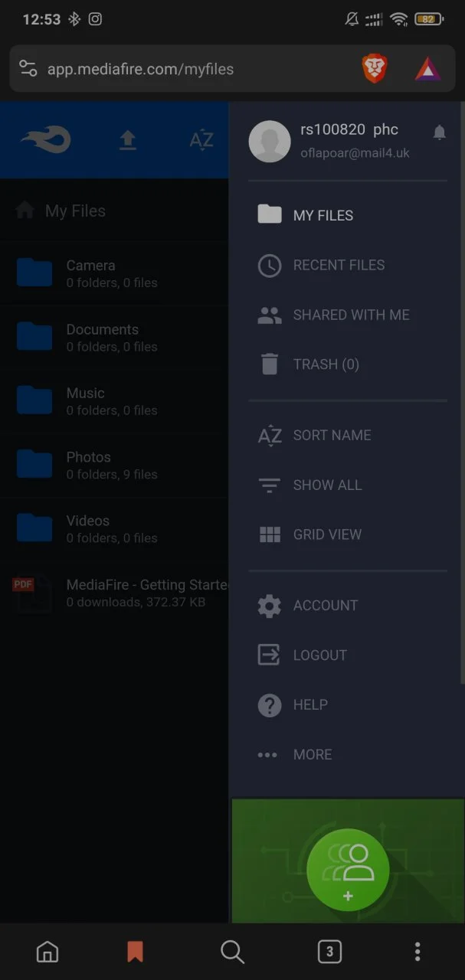The width and height of the screenshot is (465, 980).
Task: Open browser three-dot menu
Action: (x=418, y=952)
